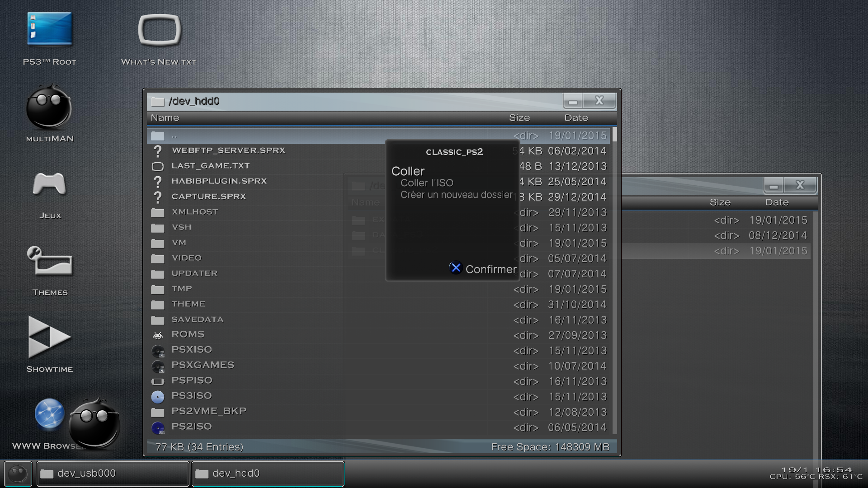The image size is (868, 488).
Task: Sort by Name column in /dev_hdd0 window
Action: click(x=165, y=118)
